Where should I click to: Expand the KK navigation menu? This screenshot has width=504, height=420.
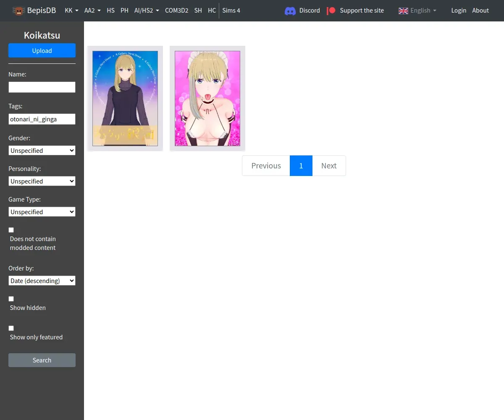pyautogui.click(x=71, y=10)
